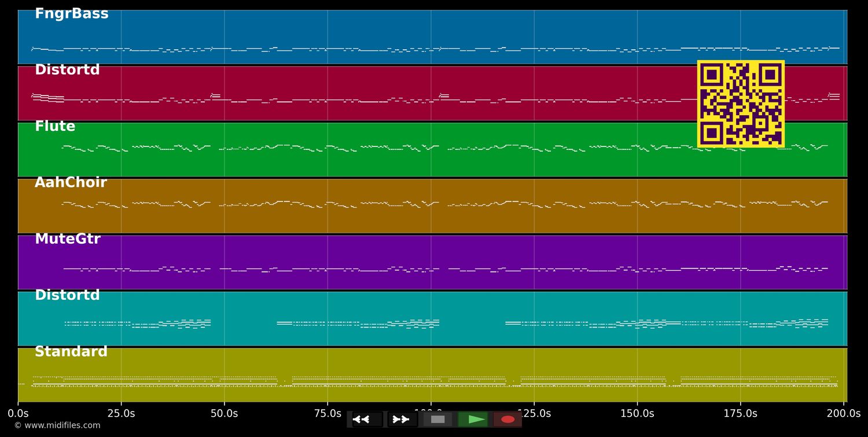Select the Distortd label on the red track

67,70
